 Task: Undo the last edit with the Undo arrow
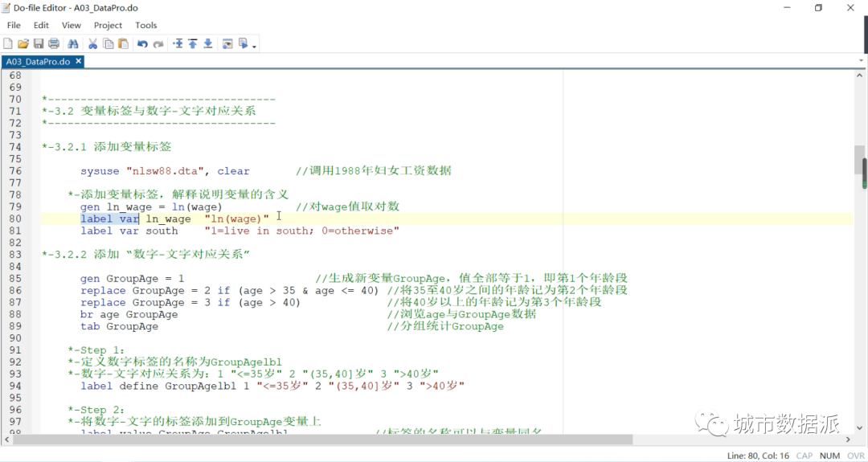[142, 43]
